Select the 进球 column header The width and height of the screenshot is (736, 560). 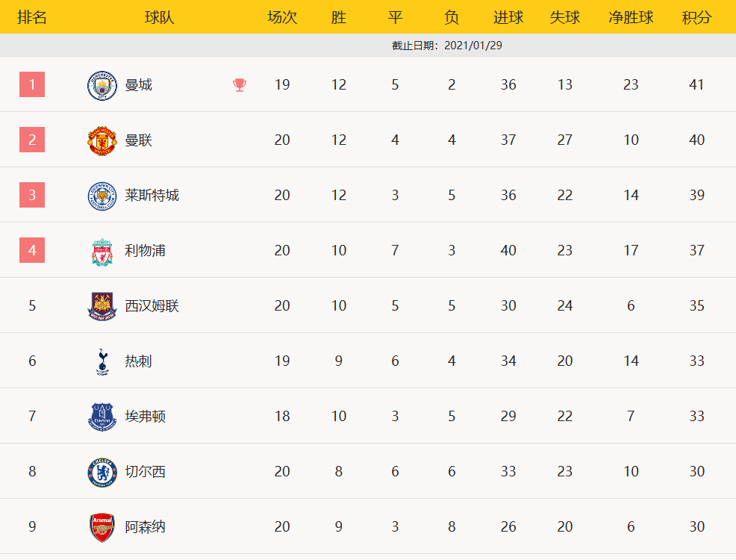(x=508, y=17)
